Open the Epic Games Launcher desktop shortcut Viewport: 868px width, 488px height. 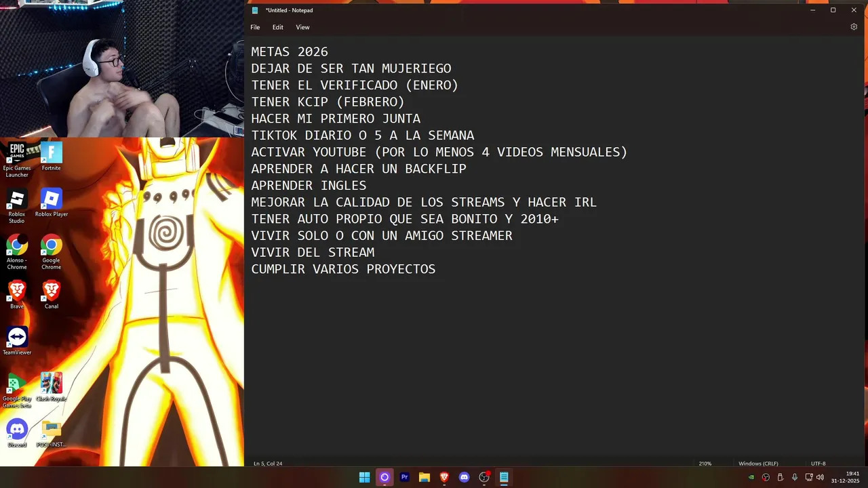[17, 160]
